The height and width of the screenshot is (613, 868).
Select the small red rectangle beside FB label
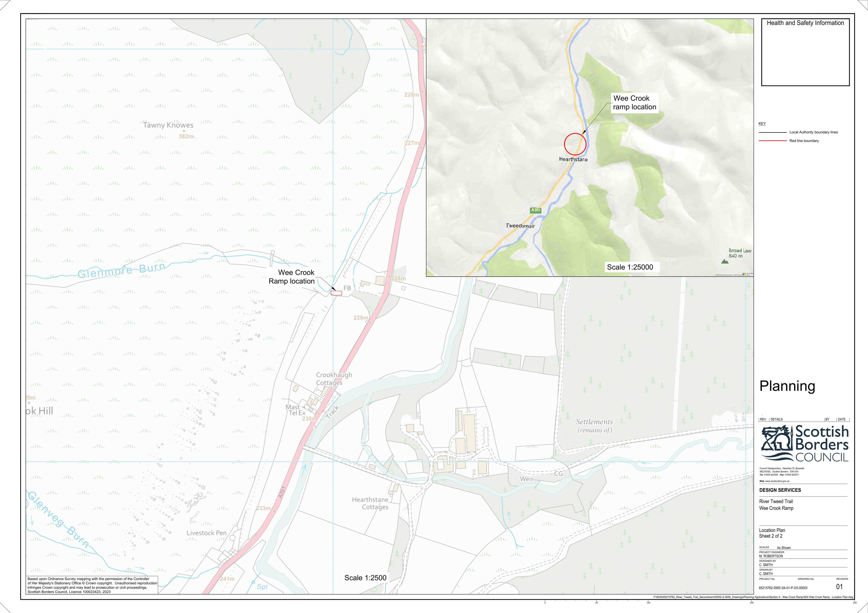click(x=336, y=293)
